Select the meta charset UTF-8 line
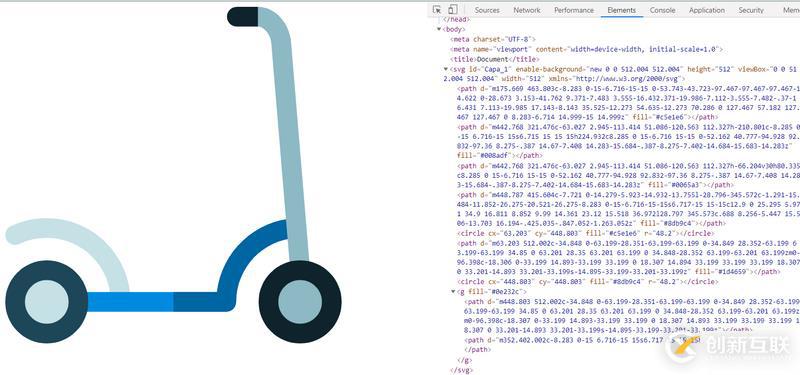The image size is (800, 375). pos(493,39)
